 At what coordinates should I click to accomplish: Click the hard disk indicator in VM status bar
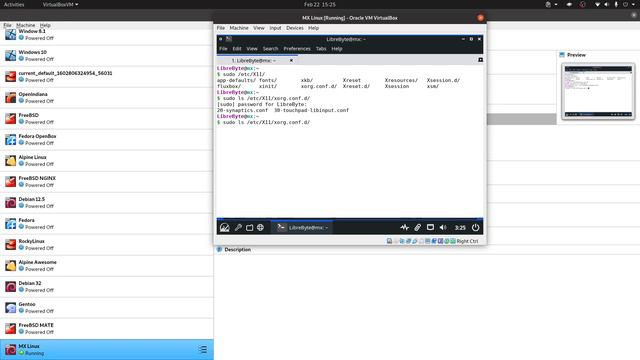pos(389,241)
